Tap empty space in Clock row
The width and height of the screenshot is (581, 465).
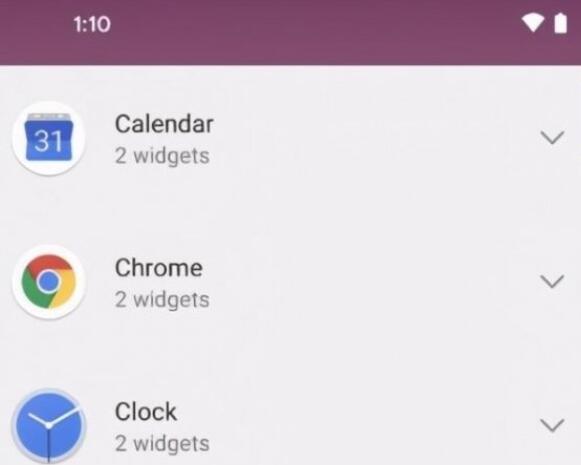click(x=371, y=425)
